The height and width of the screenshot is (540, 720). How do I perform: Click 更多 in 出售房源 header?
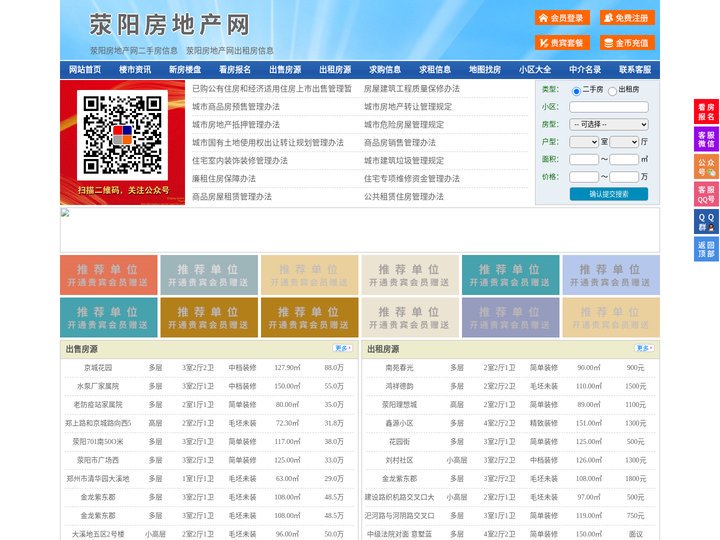point(343,349)
